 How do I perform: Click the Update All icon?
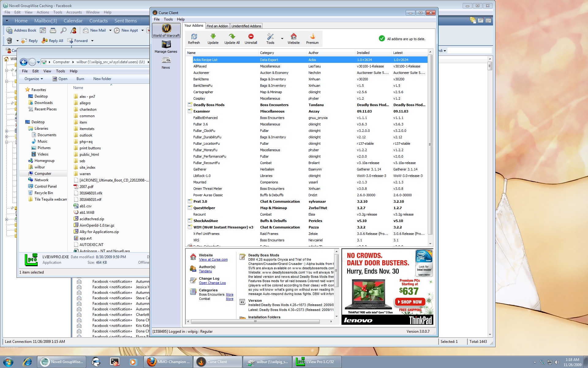click(x=232, y=39)
